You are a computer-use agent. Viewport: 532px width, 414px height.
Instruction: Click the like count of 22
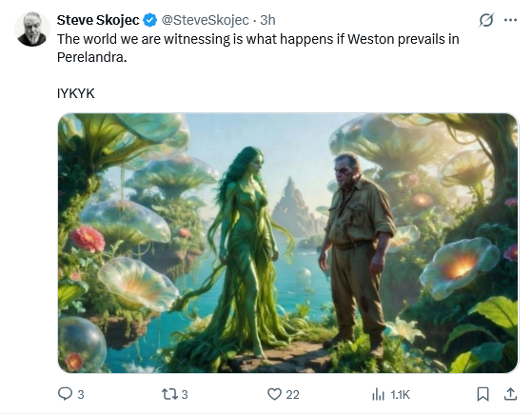292,395
